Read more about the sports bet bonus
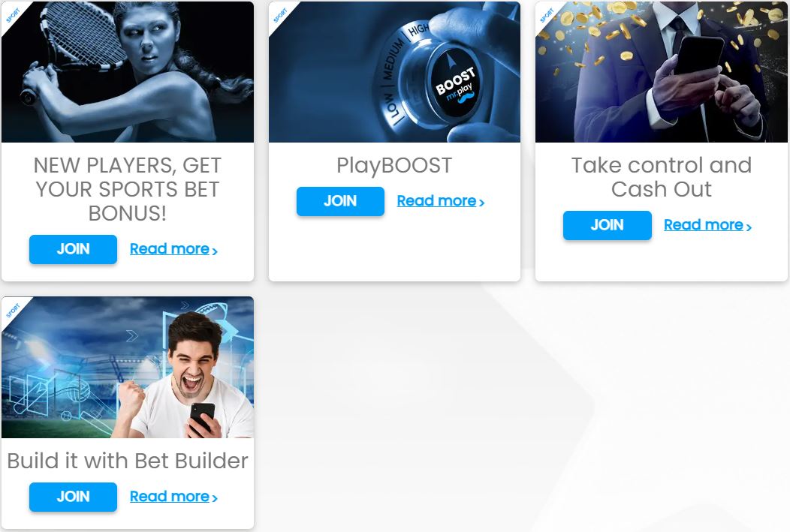 tap(173, 249)
